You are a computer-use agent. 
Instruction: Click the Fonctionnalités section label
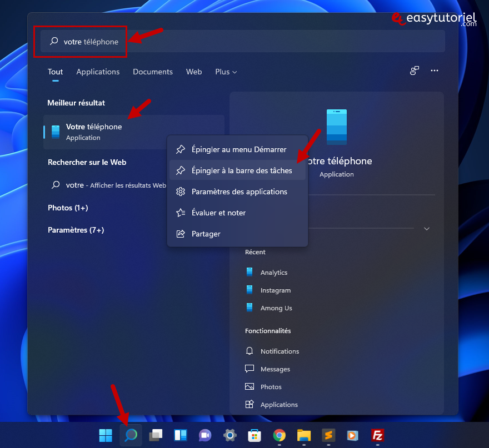tap(268, 331)
